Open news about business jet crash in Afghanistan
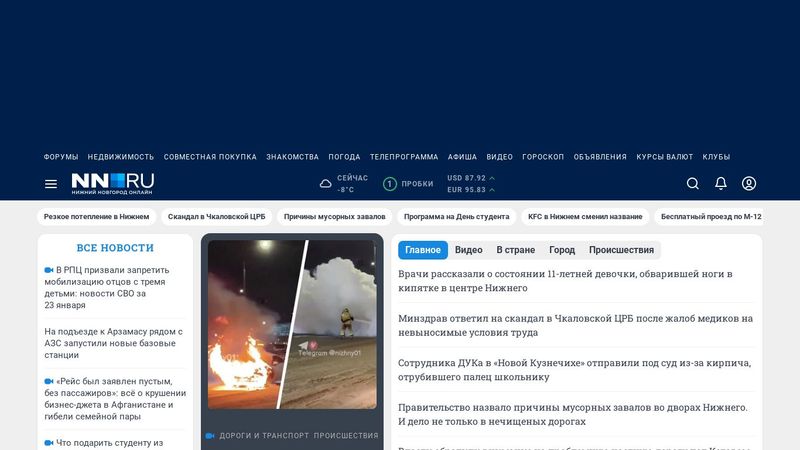 pyautogui.click(x=115, y=399)
